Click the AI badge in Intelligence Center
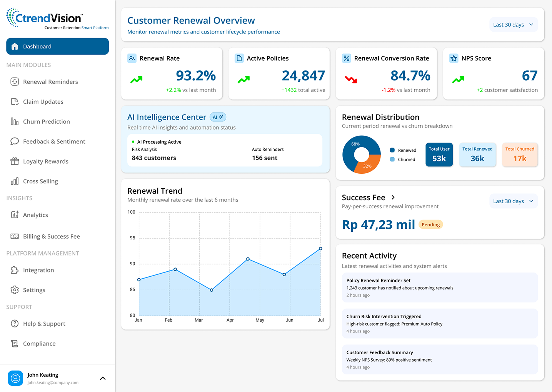This screenshot has width=552, height=392. tap(218, 117)
